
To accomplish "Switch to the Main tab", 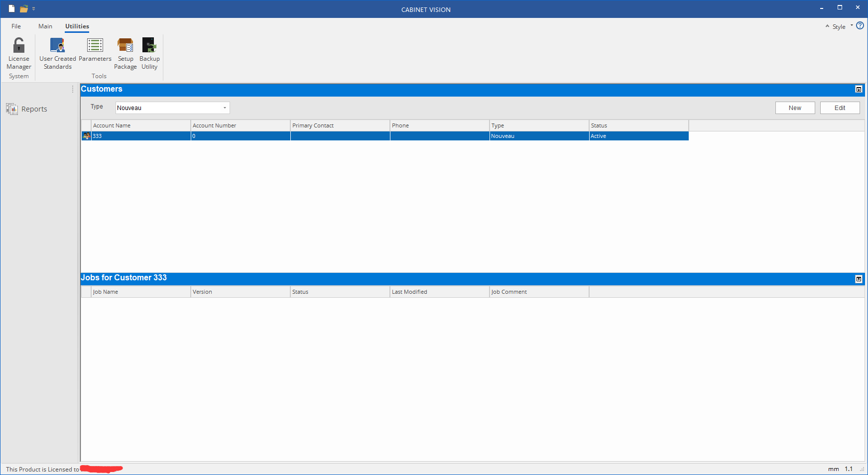I will (45, 26).
